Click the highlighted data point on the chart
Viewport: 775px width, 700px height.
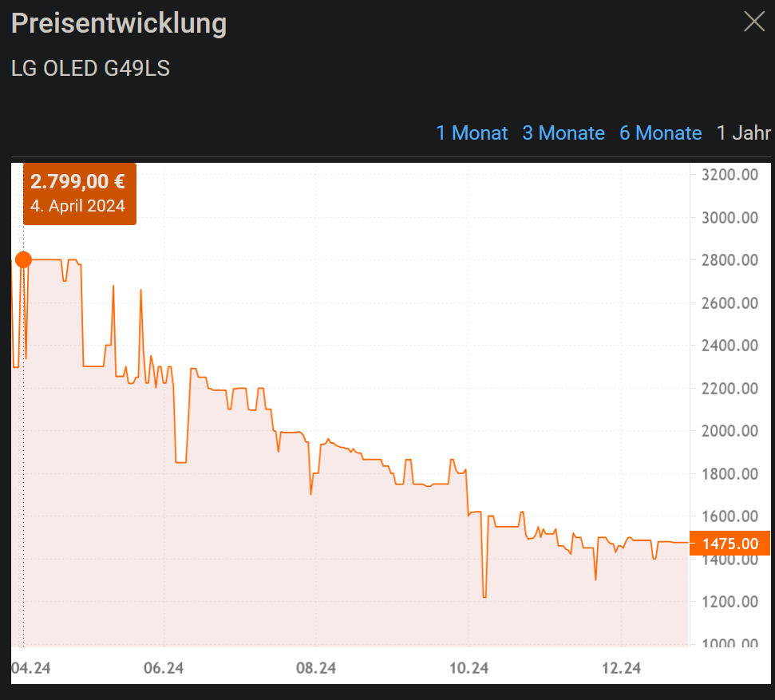click(x=23, y=259)
